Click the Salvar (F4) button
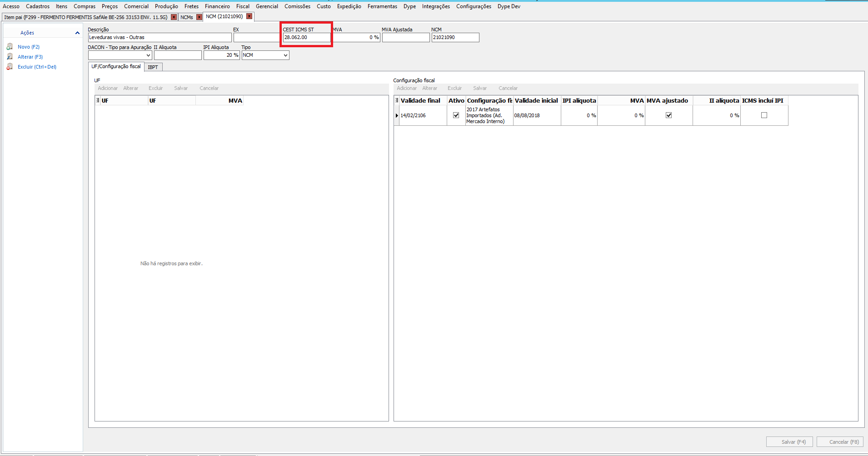Viewport: 868px width, 456px height. pos(790,442)
